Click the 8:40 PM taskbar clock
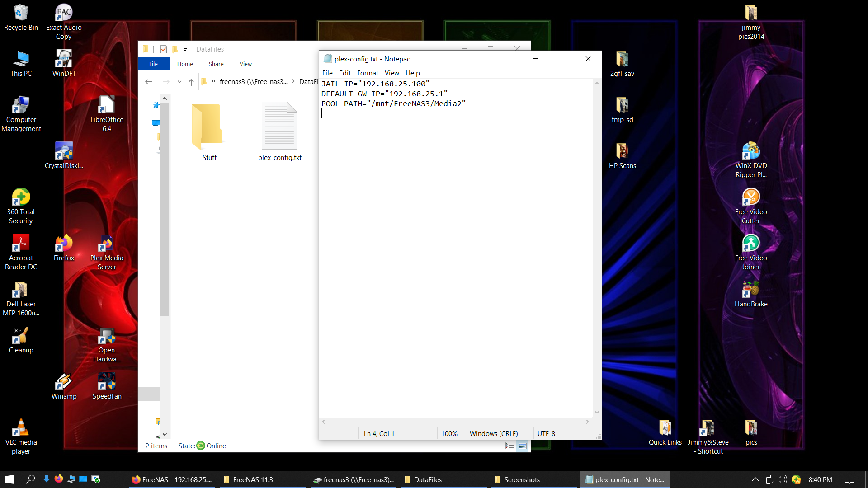 820,479
